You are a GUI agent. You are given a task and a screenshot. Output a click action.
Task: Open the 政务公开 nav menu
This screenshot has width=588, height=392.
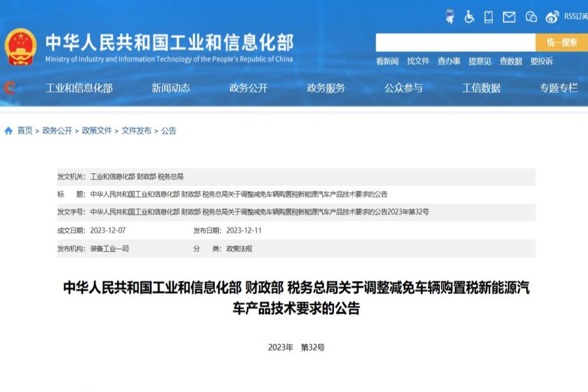[248, 88]
